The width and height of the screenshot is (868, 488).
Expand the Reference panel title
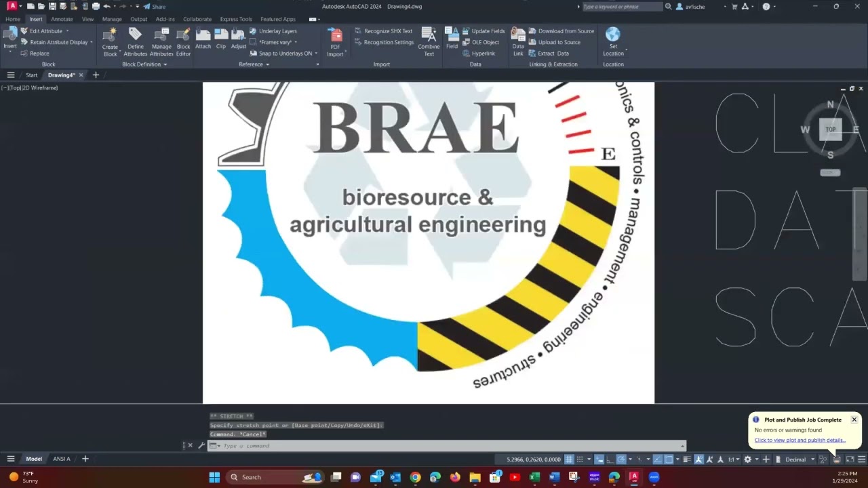click(254, 64)
